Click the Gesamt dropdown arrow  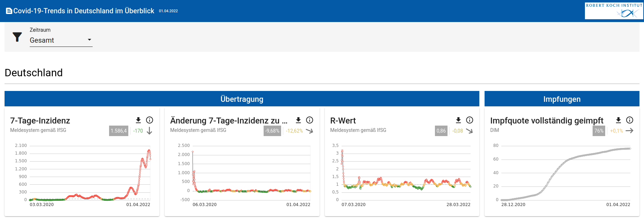pyautogui.click(x=90, y=40)
